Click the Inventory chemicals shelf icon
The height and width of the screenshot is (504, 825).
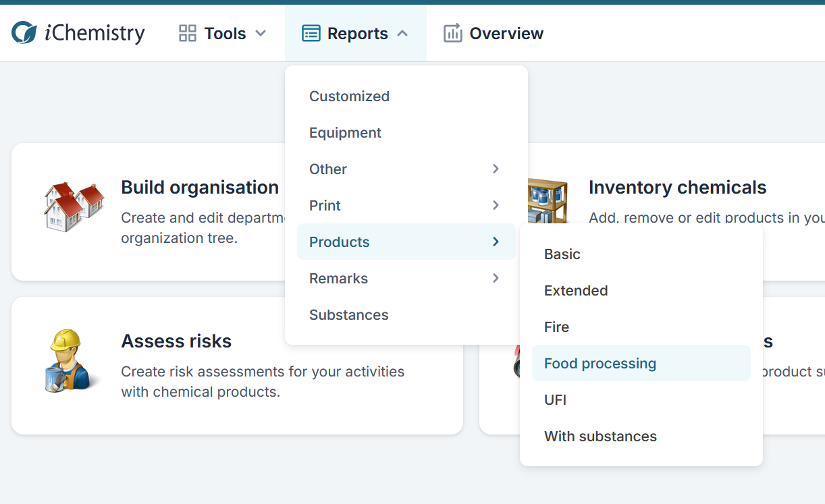tap(548, 200)
